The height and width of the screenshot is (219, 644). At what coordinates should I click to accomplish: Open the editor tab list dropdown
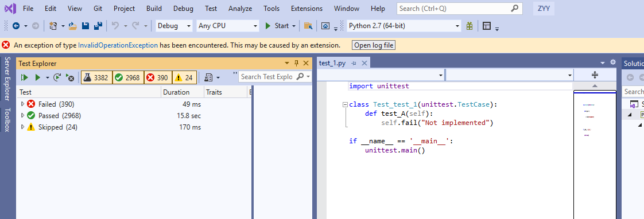point(603,62)
